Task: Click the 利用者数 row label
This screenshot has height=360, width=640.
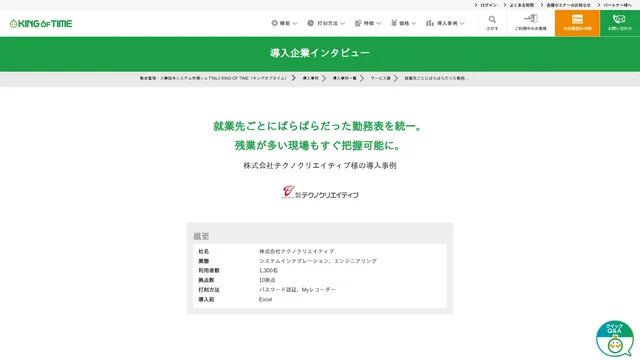Action: 209,271
